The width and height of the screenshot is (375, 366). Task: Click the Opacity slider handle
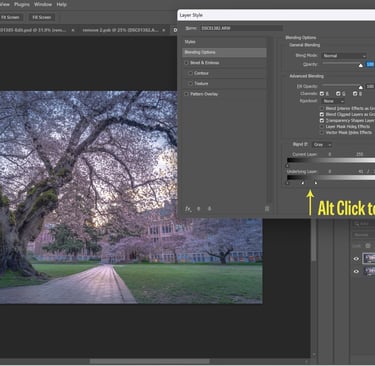coord(360,65)
